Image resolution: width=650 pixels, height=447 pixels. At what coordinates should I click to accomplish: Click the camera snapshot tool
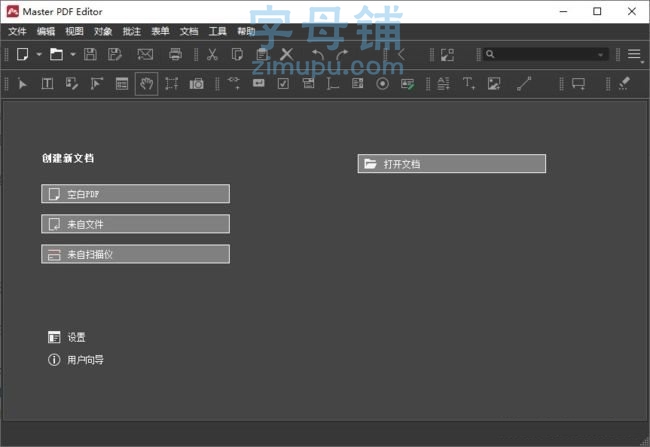pyautogui.click(x=196, y=84)
